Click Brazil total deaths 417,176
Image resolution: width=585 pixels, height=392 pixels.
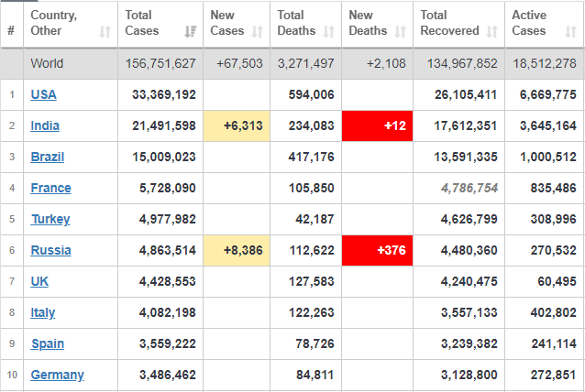(x=312, y=157)
